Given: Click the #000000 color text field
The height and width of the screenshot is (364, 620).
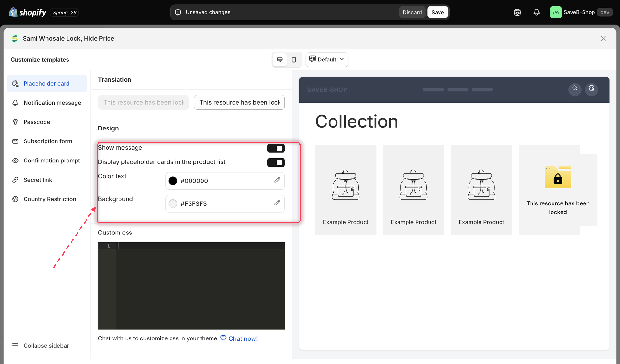Looking at the screenshot, I should (x=225, y=181).
